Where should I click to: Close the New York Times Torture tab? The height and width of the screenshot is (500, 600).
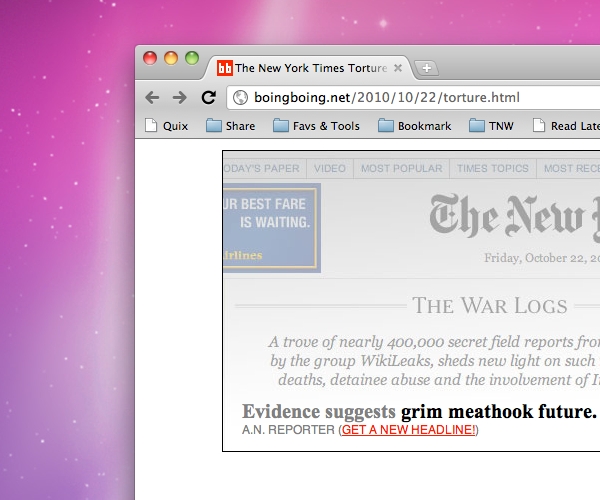pyautogui.click(x=398, y=68)
